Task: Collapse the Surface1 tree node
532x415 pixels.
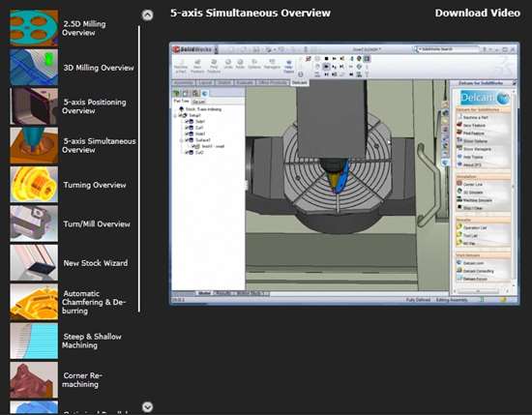Action: (x=181, y=140)
